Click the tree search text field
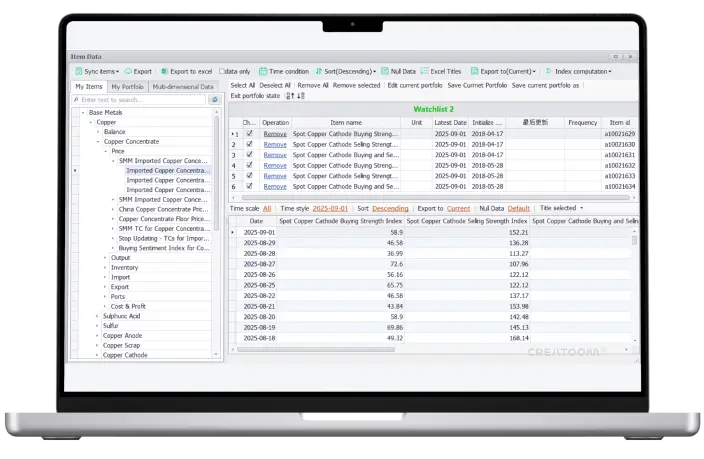The image size is (704, 459). (140, 100)
